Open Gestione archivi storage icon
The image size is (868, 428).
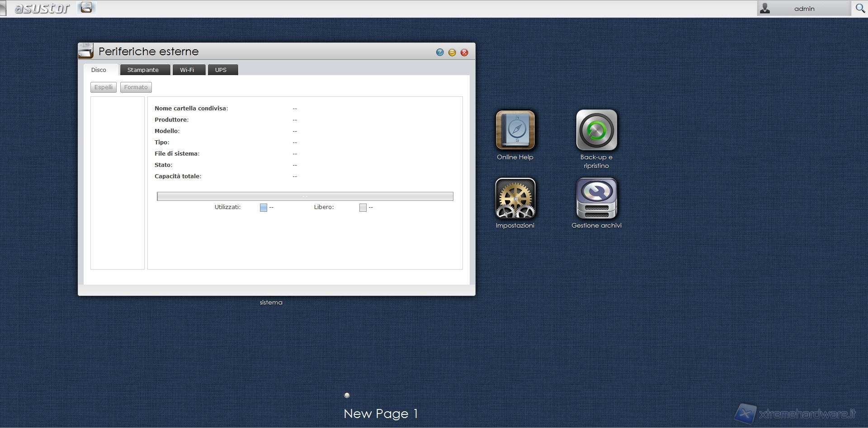click(596, 199)
